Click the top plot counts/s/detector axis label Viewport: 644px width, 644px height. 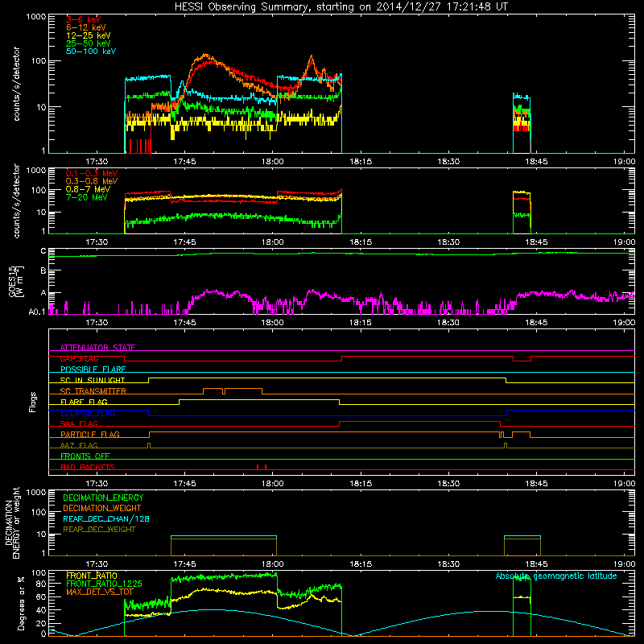[16, 84]
